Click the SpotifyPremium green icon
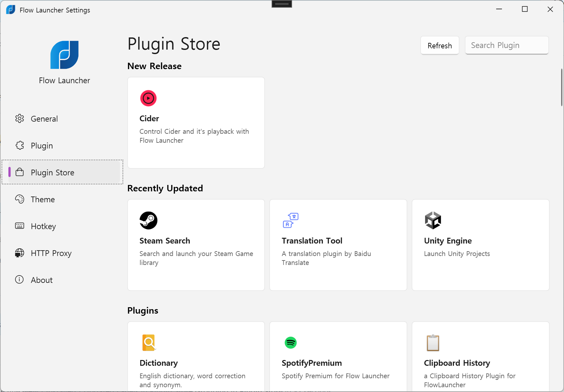This screenshot has height=392, width=564. pyautogui.click(x=290, y=343)
